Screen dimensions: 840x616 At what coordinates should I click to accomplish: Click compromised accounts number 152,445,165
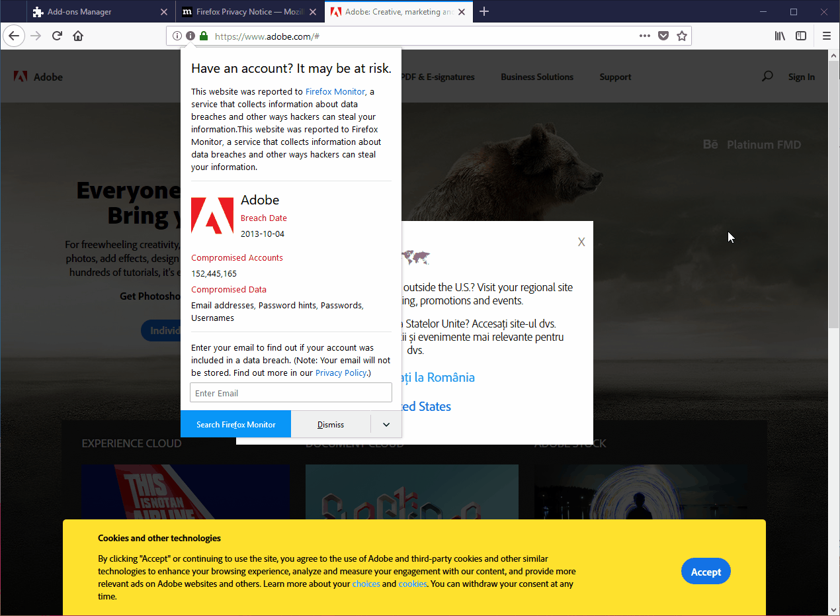click(214, 273)
